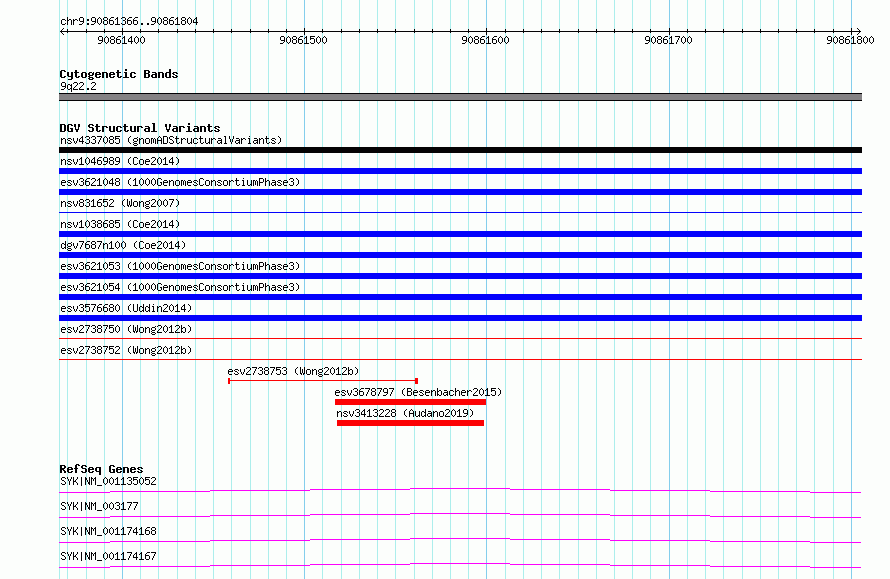The width and height of the screenshot is (890, 579).
Task: Open variant nsv3413228 (Audano2019) label
Action: [x=405, y=413]
